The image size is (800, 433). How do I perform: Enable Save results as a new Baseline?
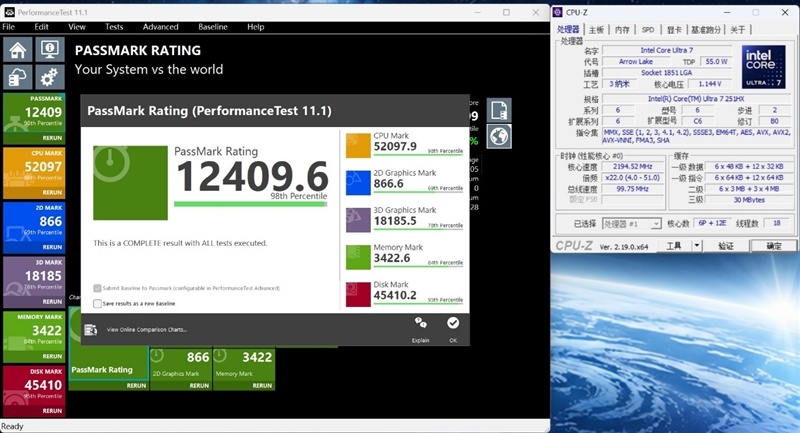click(x=97, y=303)
